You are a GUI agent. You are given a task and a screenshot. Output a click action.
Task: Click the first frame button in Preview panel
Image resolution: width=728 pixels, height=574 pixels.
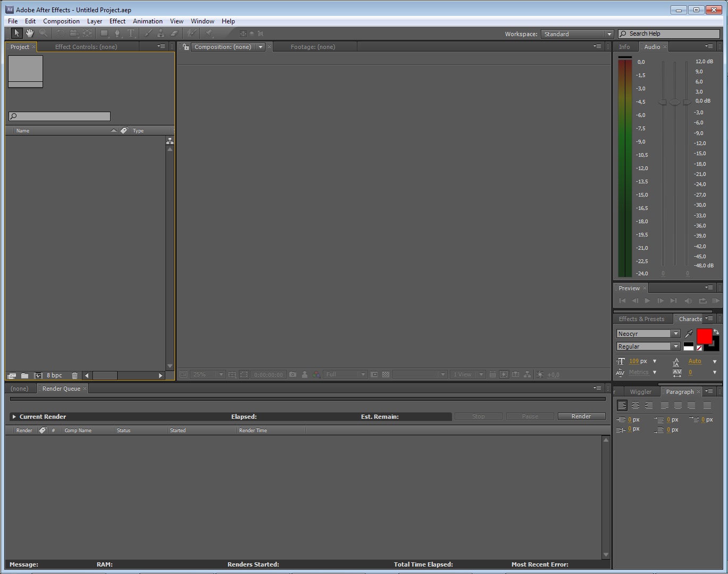click(x=622, y=301)
